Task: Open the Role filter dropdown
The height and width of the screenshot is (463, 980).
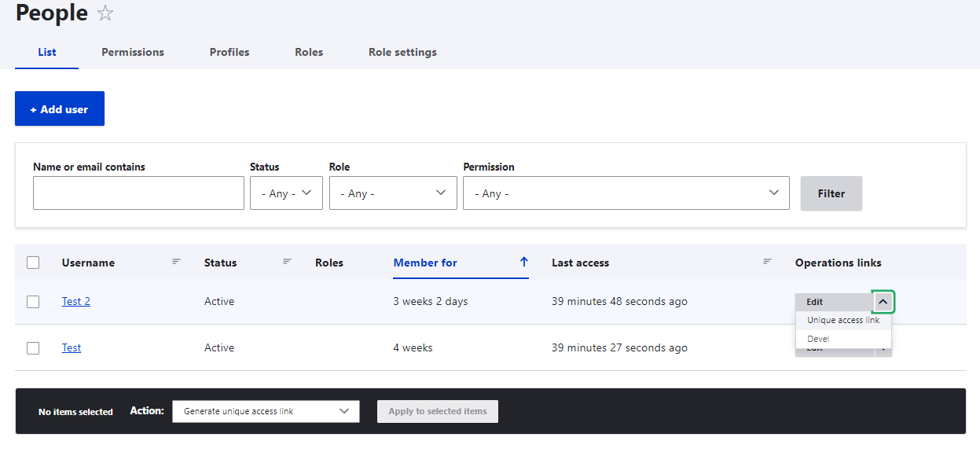Action: point(392,193)
